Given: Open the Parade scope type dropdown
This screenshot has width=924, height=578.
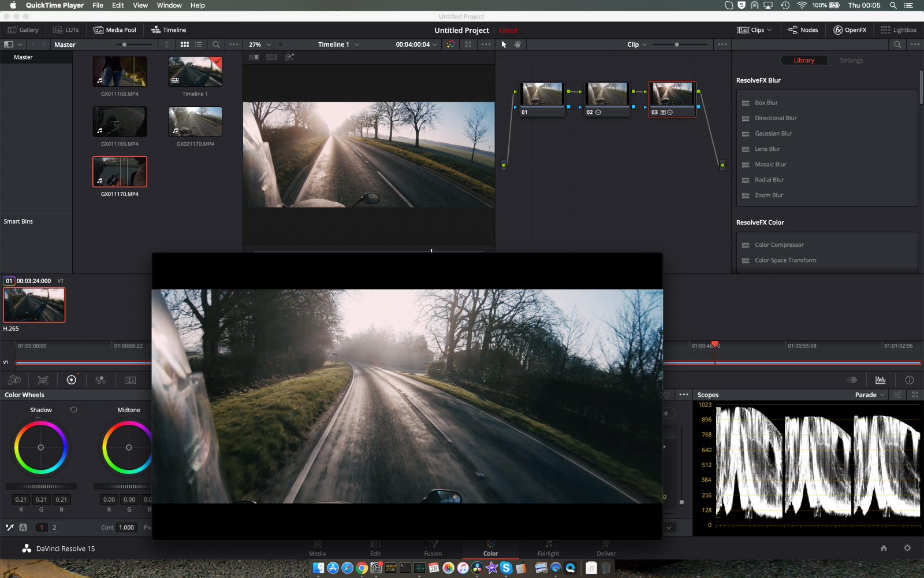Looking at the screenshot, I should coord(869,395).
